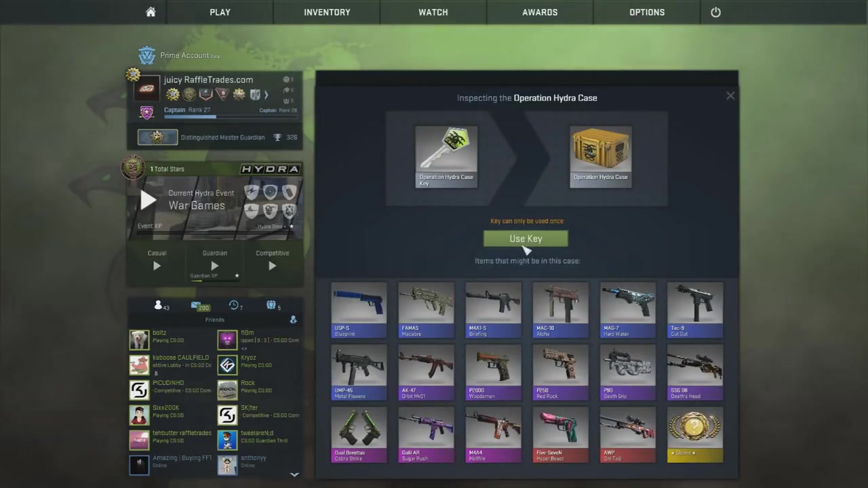The image size is (868, 488).
Task: Inspect the M4A1-S Briefing skin
Action: pos(493,310)
